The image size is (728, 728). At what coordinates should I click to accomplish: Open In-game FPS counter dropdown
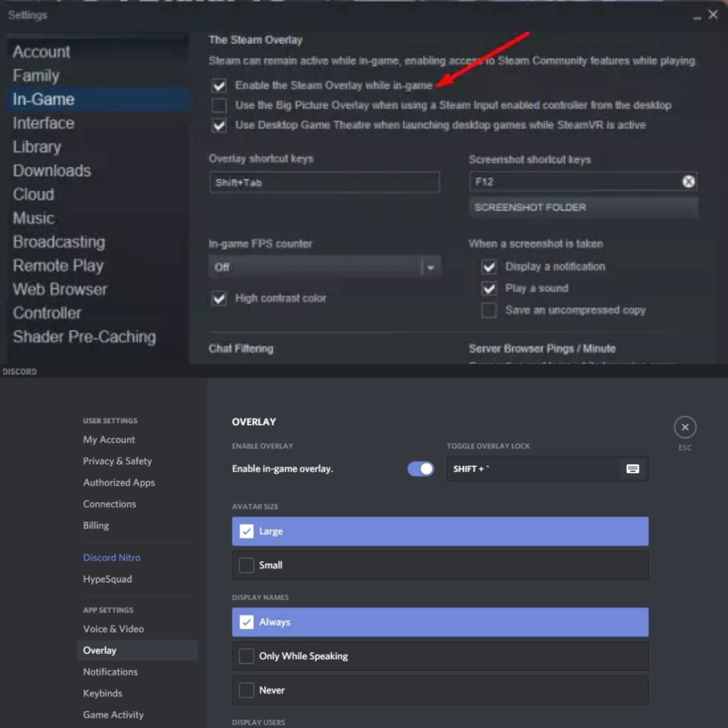pos(325,267)
